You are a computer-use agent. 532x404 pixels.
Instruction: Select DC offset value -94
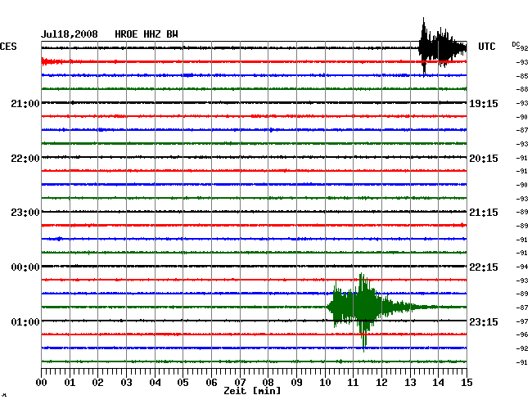(522, 267)
